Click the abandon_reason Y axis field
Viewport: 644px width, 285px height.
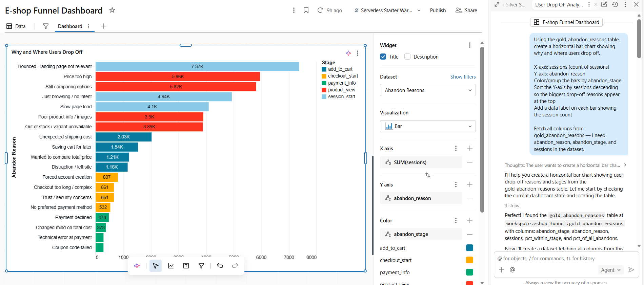coord(421,198)
